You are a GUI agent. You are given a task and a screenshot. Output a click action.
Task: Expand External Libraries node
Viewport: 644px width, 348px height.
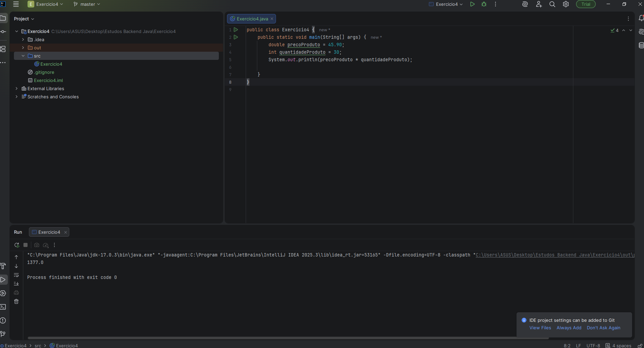(x=17, y=88)
